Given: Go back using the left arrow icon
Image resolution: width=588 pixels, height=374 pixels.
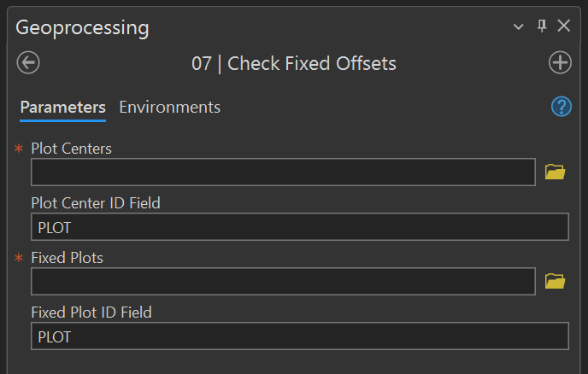Looking at the screenshot, I should click(28, 62).
